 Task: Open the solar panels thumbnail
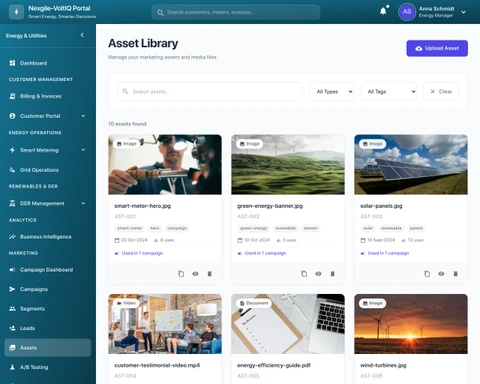411,164
